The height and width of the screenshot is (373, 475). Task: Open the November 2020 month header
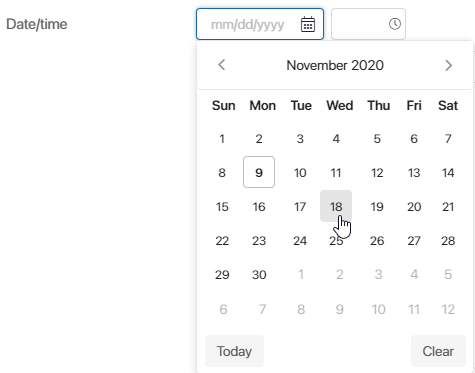335,65
